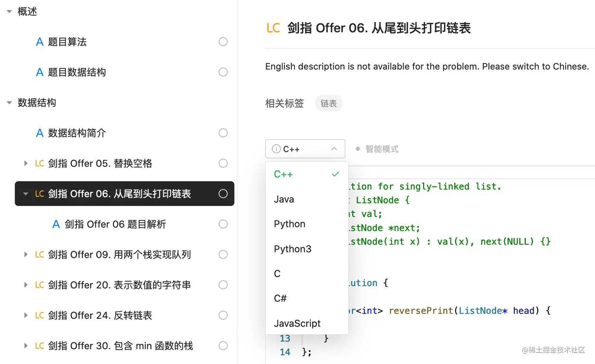Click the article icon beside 题目数据结构
Viewport: 595px width, 364px height.
40,72
